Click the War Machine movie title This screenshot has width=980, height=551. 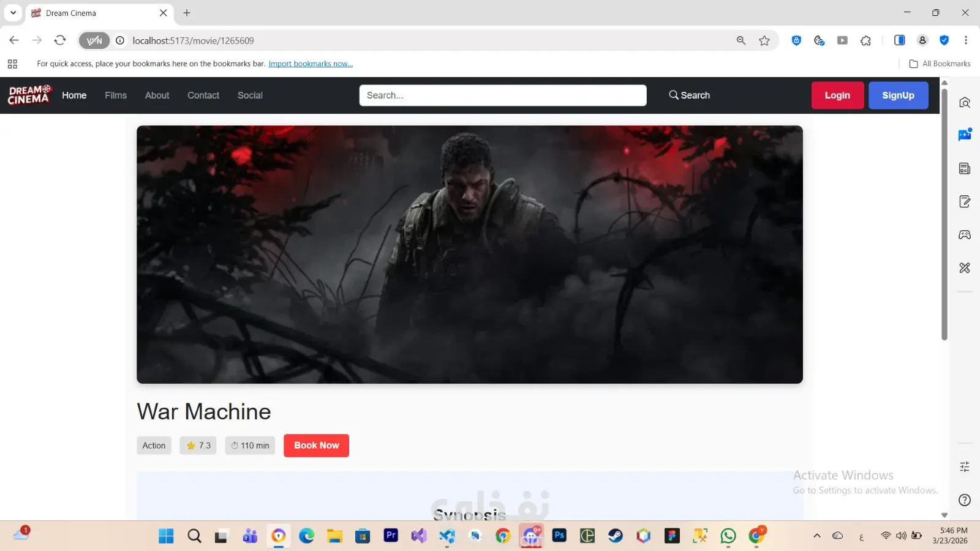[204, 412]
